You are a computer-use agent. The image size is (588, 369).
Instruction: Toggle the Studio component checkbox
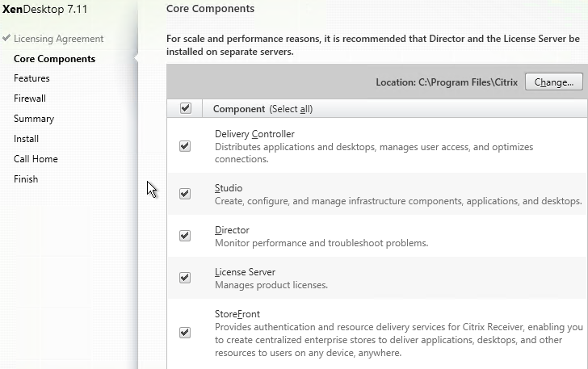pos(185,194)
